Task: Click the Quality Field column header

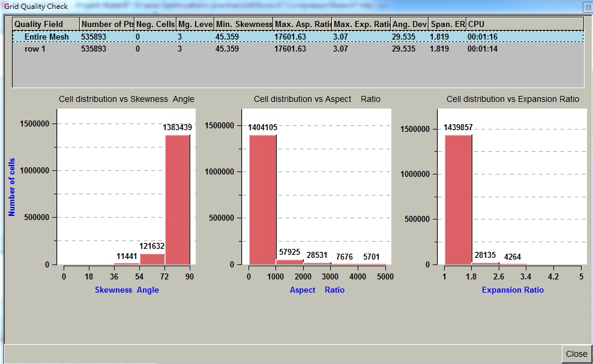Action: tap(46, 24)
